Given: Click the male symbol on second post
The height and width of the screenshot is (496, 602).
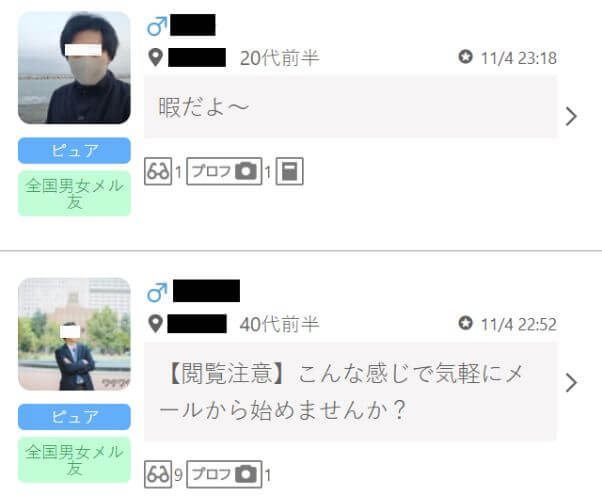Looking at the screenshot, I should (157, 293).
